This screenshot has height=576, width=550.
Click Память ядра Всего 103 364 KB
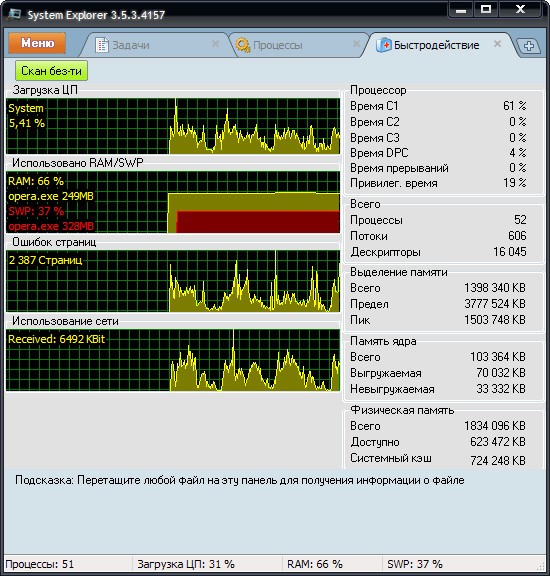pyautogui.click(x=498, y=357)
